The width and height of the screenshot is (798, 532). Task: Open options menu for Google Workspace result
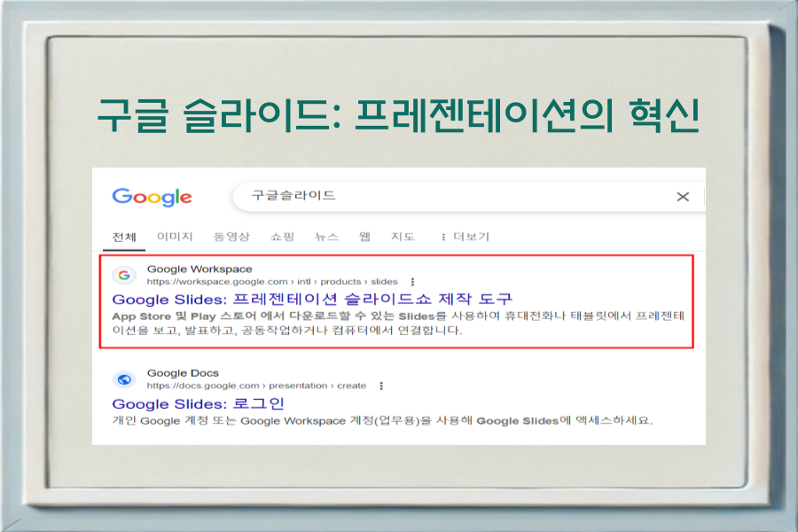coord(412,282)
